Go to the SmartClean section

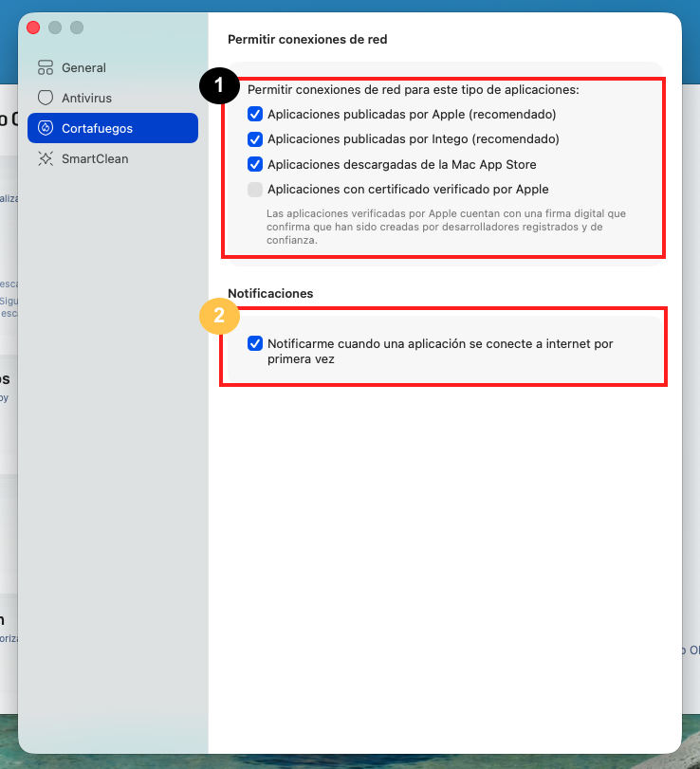click(113, 158)
